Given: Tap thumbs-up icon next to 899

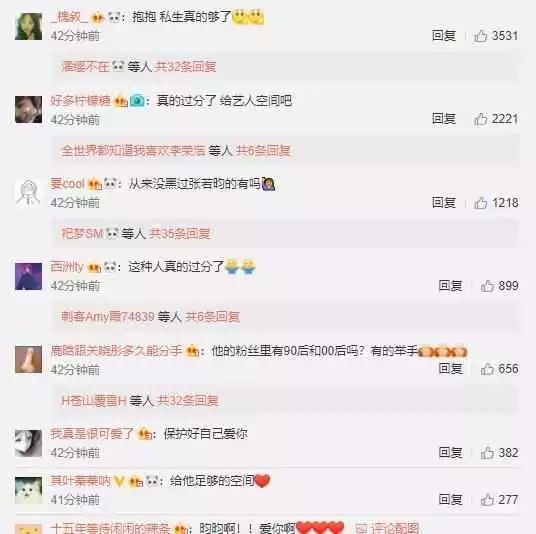Looking at the screenshot, I should click(x=487, y=286).
